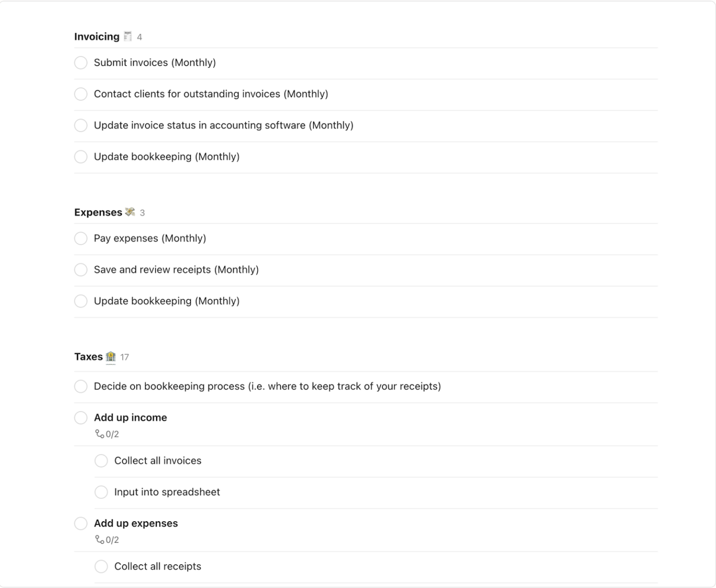Check off Collect all invoices subtask
The height and width of the screenshot is (588, 716).
[101, 461]
